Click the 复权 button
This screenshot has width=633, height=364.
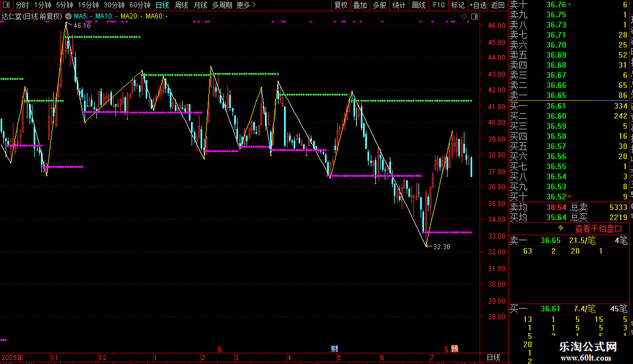[x=341, y=5]
